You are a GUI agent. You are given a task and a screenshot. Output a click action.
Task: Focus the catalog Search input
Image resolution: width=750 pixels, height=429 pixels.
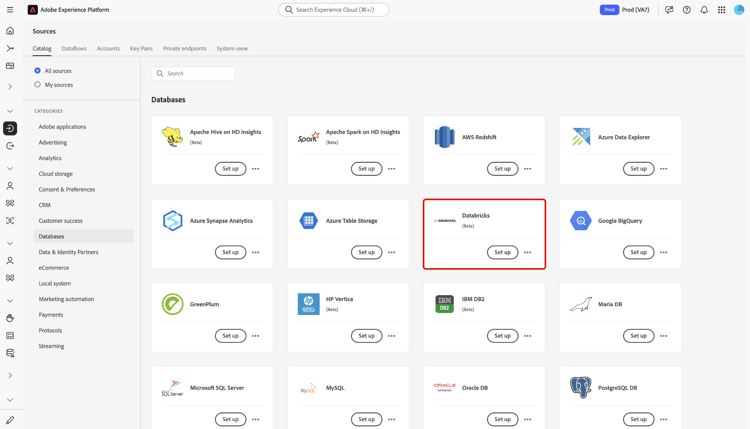coord(193,74)
